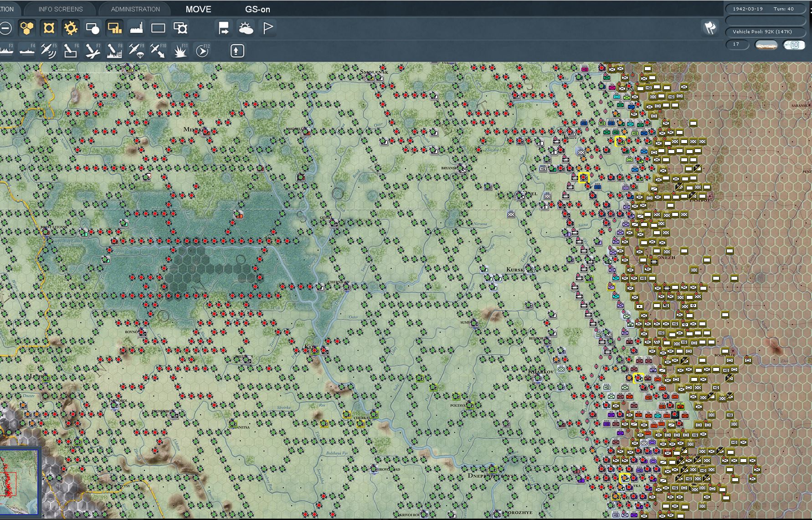Click the Vehicle Pool 92K (147K) readout
Image resolution: width=812 pixels, height=520 pixels.
[765, 31]
